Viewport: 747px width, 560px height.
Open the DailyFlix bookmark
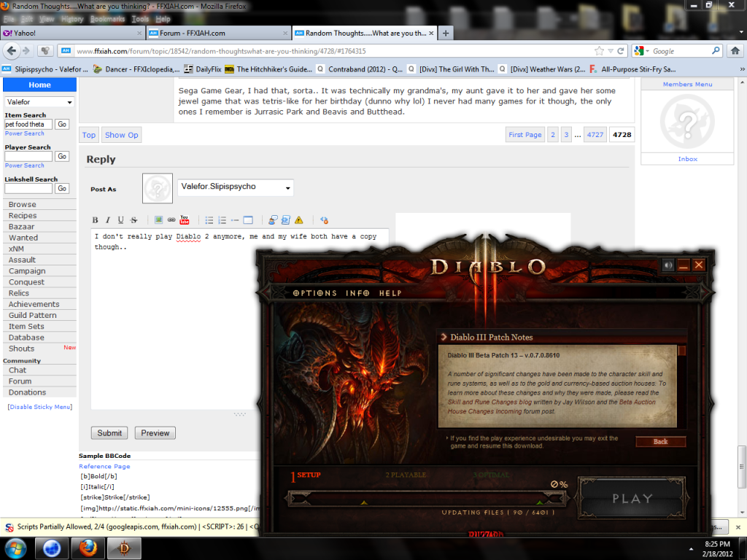click(203, 69)
